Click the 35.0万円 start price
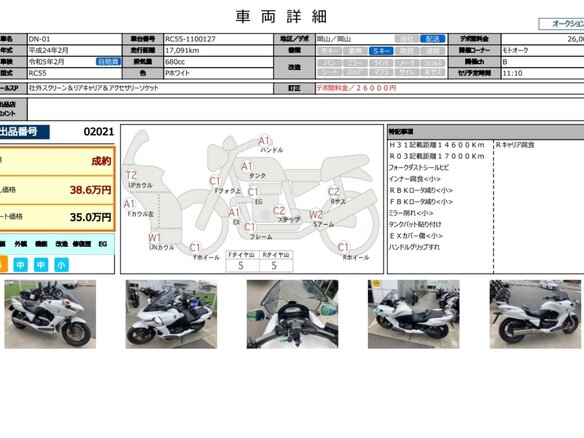The image size is (584, 438). [91, 217]
